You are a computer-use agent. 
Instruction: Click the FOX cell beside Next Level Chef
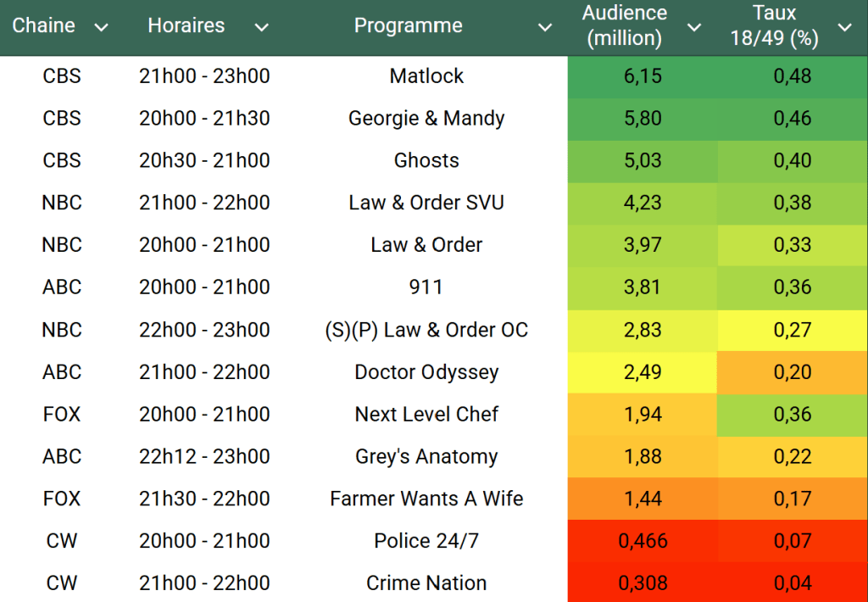tap(62, 415)
